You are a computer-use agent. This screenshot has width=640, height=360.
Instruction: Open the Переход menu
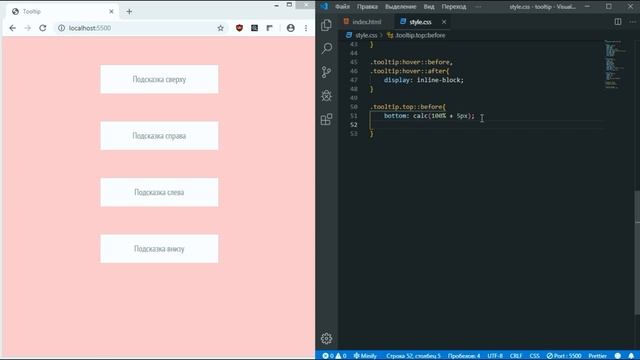click(453, 7)
